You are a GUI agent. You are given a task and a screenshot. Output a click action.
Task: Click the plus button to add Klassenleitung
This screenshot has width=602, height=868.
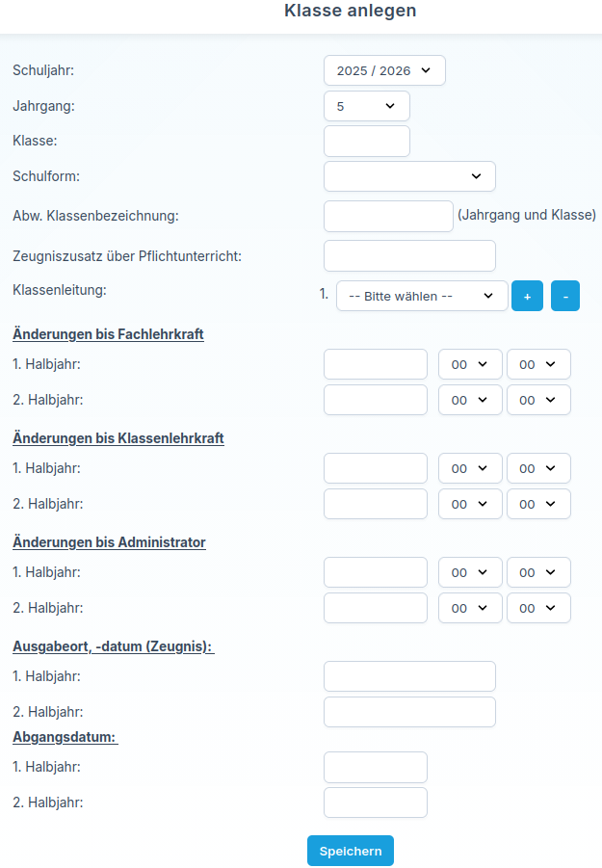coord(527,297)
